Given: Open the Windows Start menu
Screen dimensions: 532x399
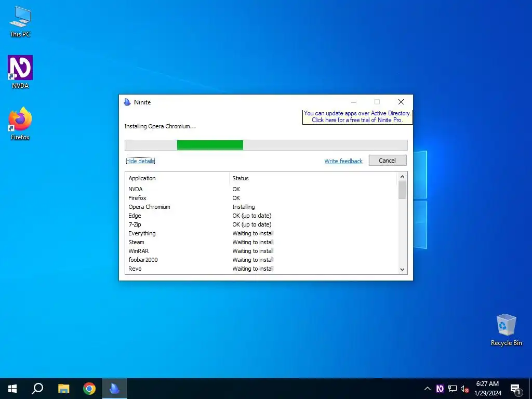Looking at the screenshot, I should (12, 389).
